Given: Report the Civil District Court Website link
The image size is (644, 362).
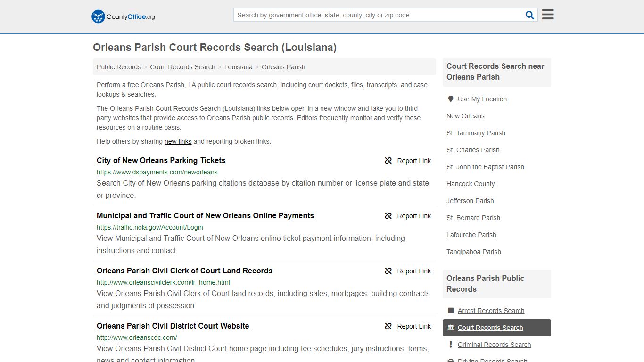Looking at the screenshot, I should click(408, 326).
